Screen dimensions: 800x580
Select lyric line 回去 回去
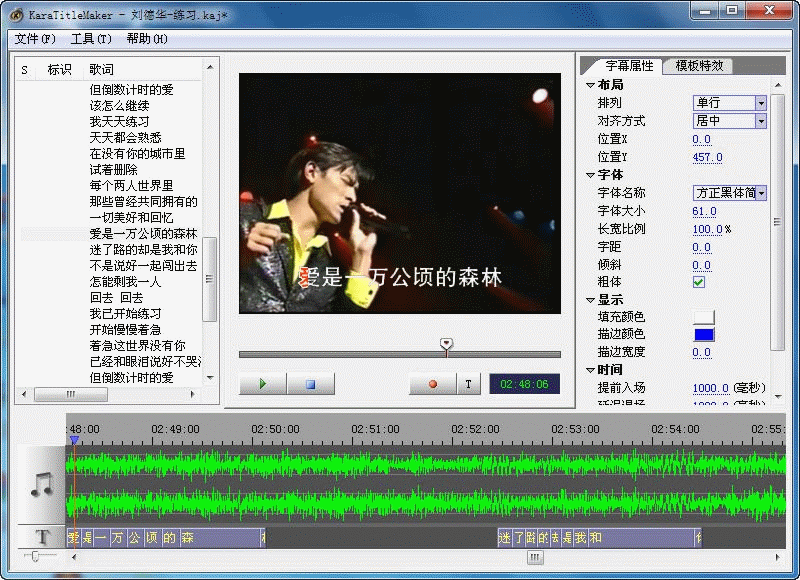[x=116, y=297]
